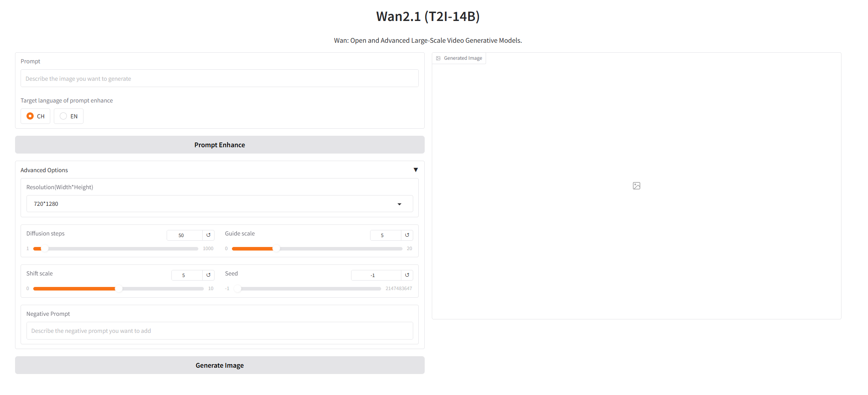Reset the Shift scale value
The width and height of the screenshot is (868, 395).
click(209, 275)
